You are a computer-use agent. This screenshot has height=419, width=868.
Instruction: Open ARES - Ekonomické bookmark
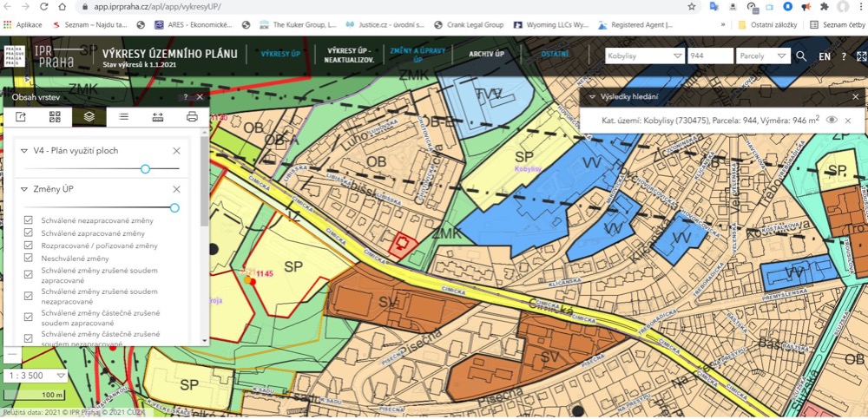click(194, 25)
